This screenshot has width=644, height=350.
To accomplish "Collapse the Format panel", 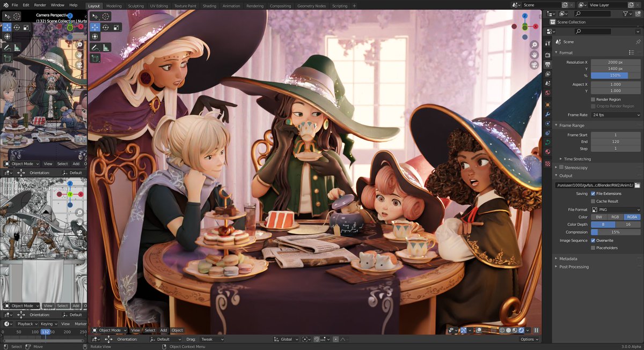I will (566, 53).
